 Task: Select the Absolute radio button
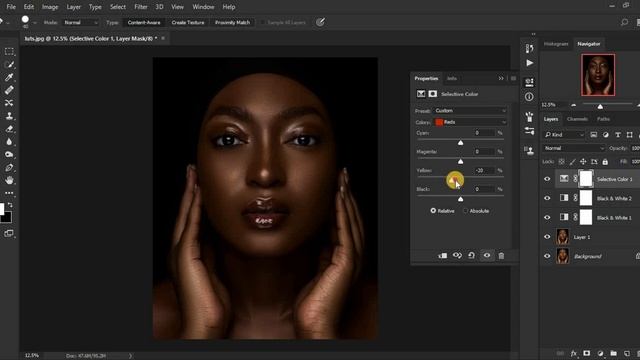pos(465,211)
